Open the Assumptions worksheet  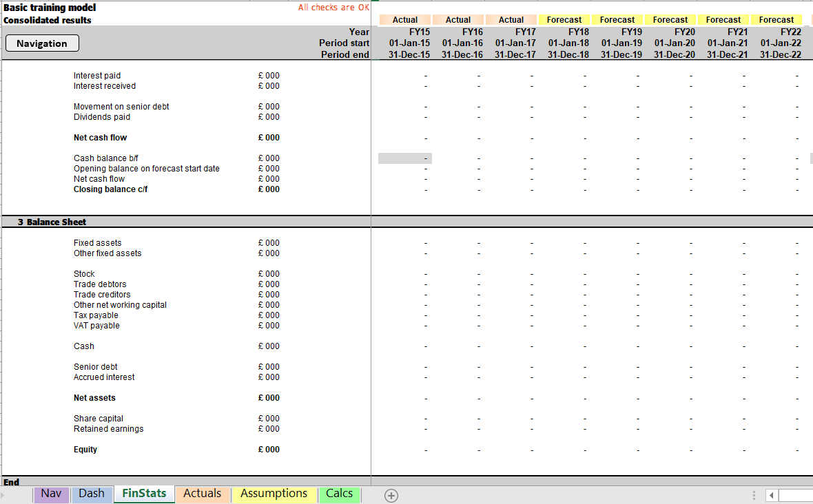click(x=274, y=494)
